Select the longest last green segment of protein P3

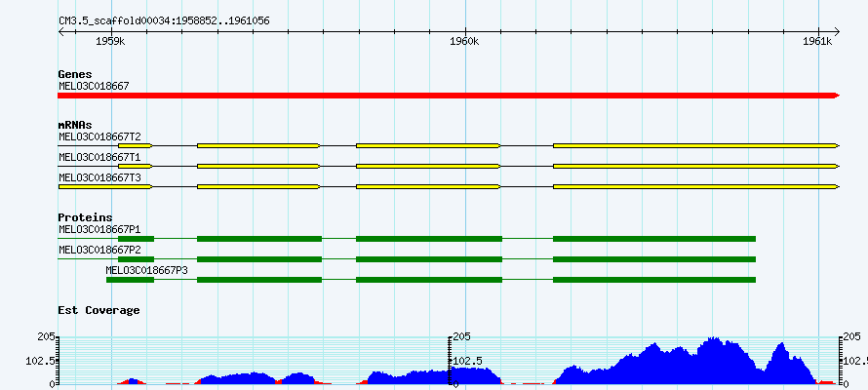654,280
